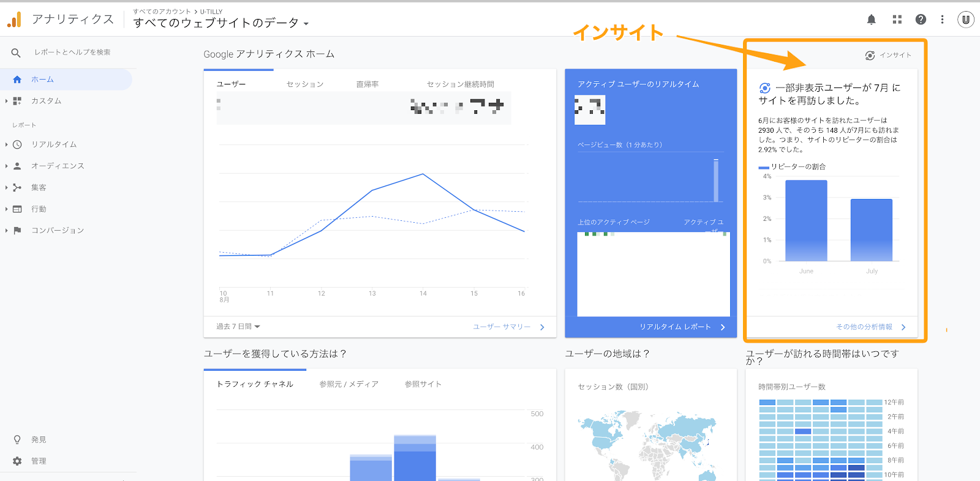Click the レポート section label in sidebar
The width and height of the screenshot is (980, 481).
[24, 125]
